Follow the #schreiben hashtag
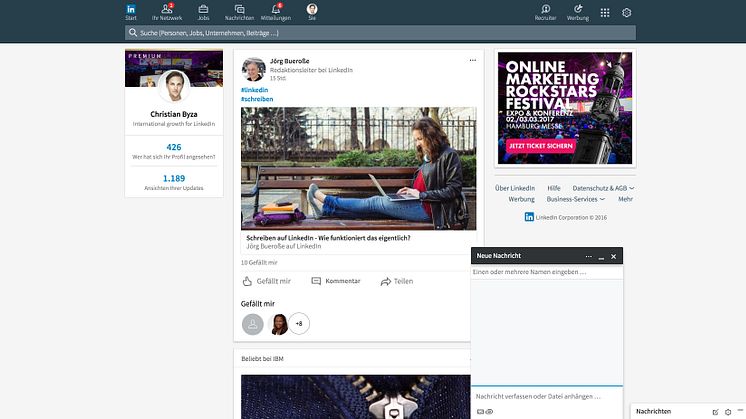The height and width of the screenshot is (419, 746). [257, 99]
